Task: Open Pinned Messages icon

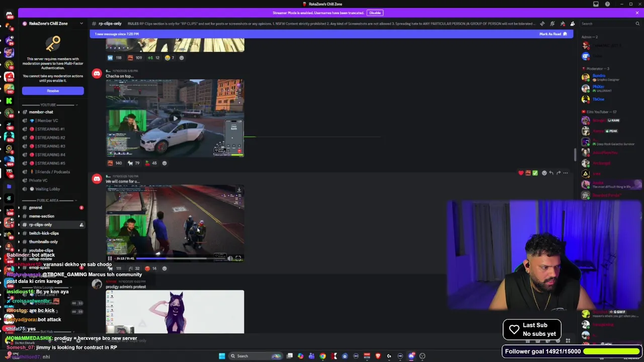Action: (x=562, y=24)
